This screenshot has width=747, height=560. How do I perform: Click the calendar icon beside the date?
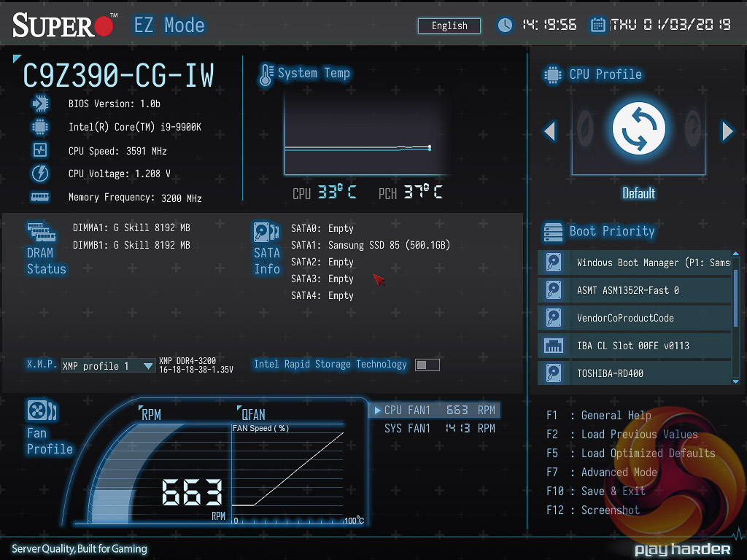[x=598, y=25]
